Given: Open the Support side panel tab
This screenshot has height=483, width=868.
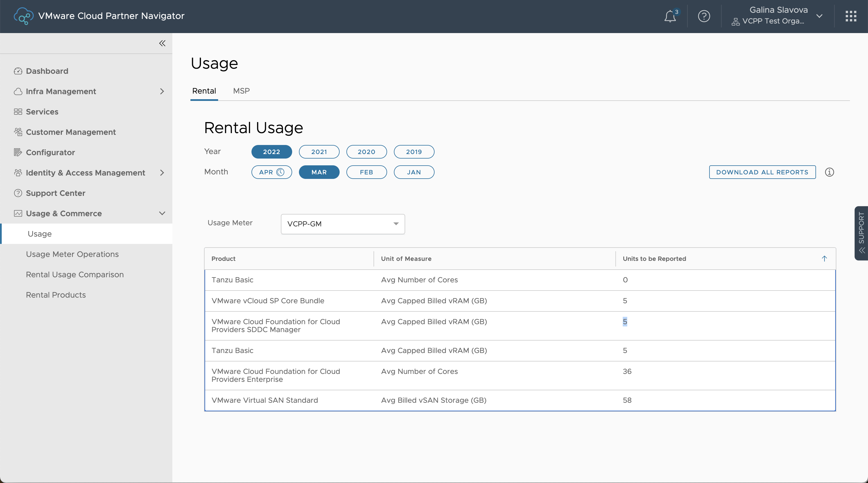Looking at the screenshot, I should (x=861, y=233).
